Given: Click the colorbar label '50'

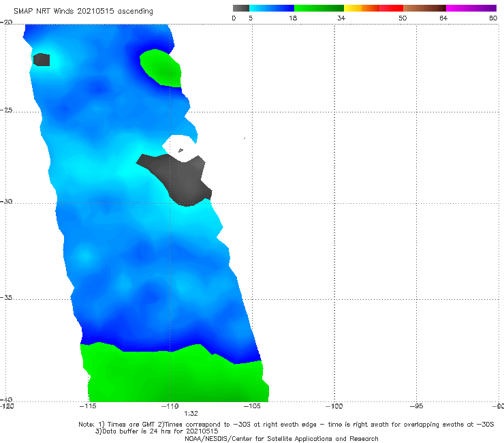Looking at the screenshot, I should pos(403,18).
